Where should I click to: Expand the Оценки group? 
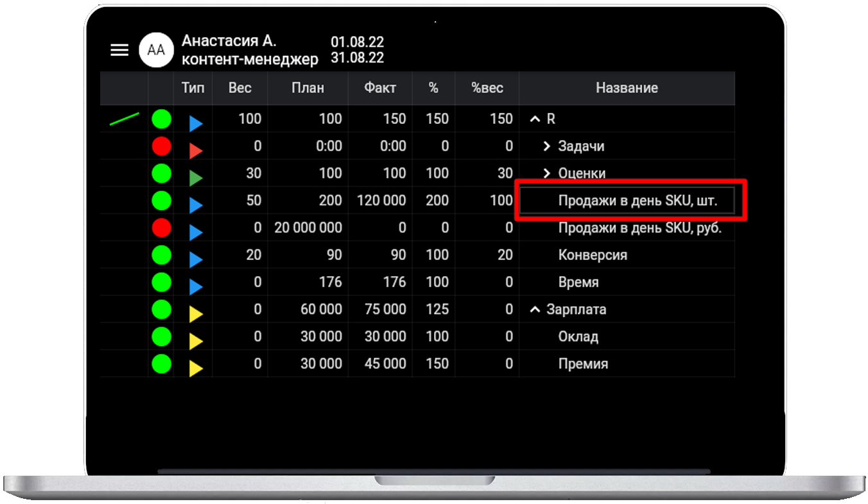click(x=547, y=173)
